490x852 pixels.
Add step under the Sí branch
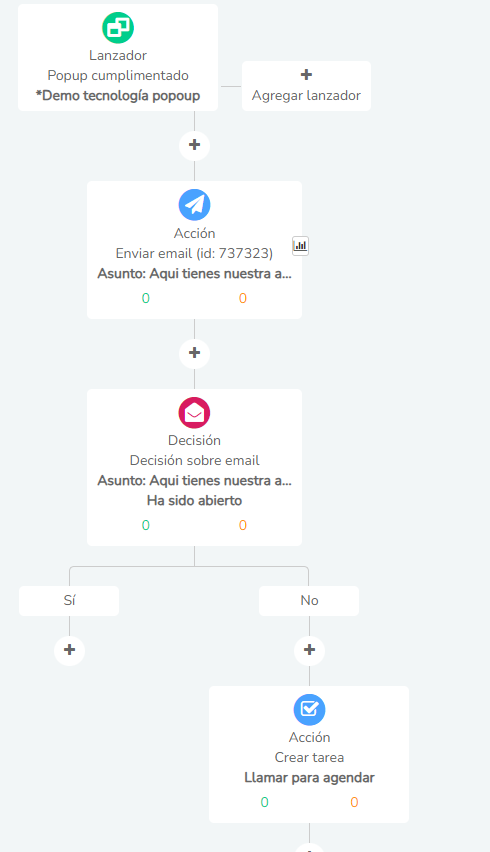coord(70,650)
